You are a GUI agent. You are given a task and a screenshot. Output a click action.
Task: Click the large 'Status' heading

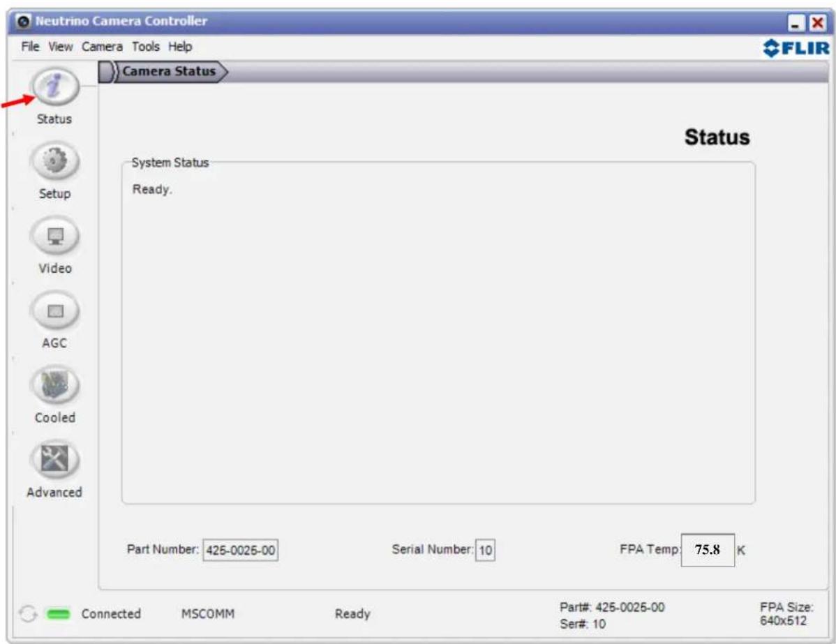click(717, 137)
